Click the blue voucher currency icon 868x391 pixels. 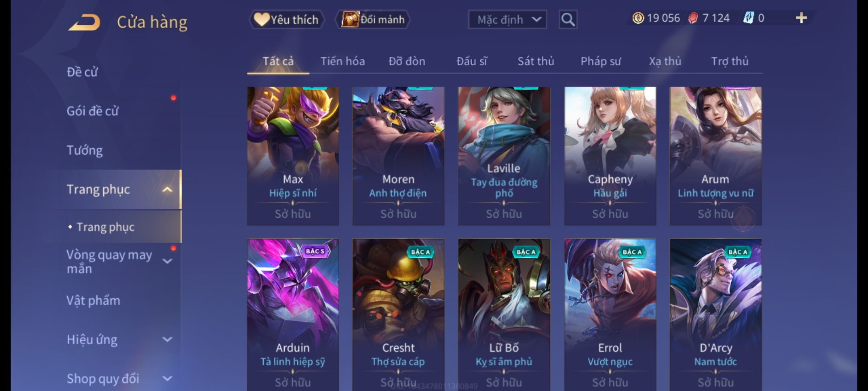click(x=748, y=18)
